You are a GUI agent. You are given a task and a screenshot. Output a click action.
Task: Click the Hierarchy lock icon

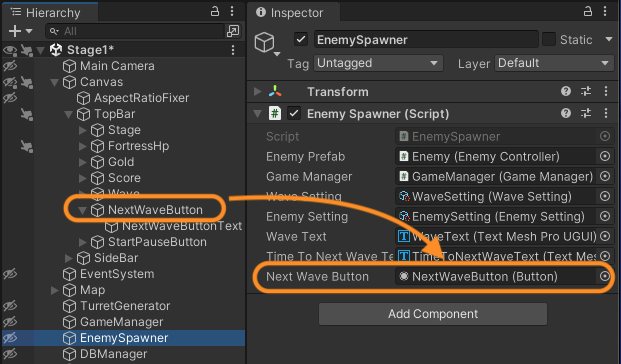(x=214, y=11)
